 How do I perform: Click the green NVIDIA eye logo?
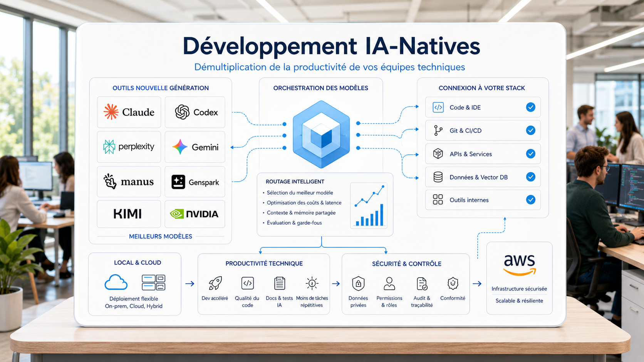177,214
